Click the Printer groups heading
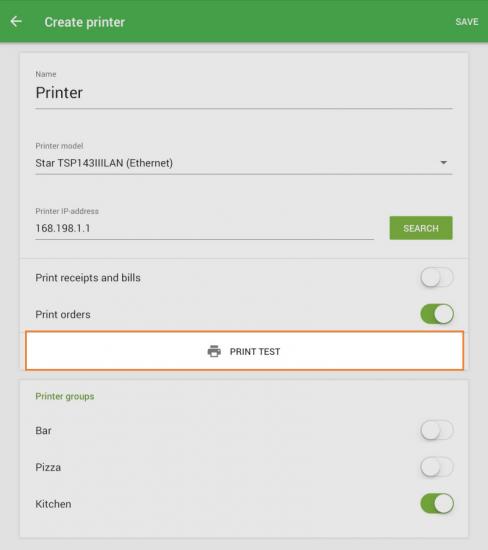The height and width of the screenshot is (550, 488). click(65, 396)
